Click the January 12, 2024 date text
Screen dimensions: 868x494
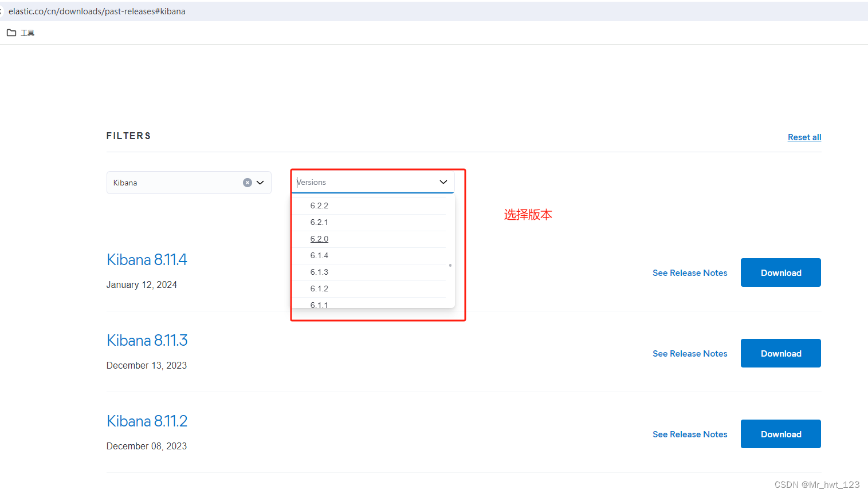(x=142, y=285)
